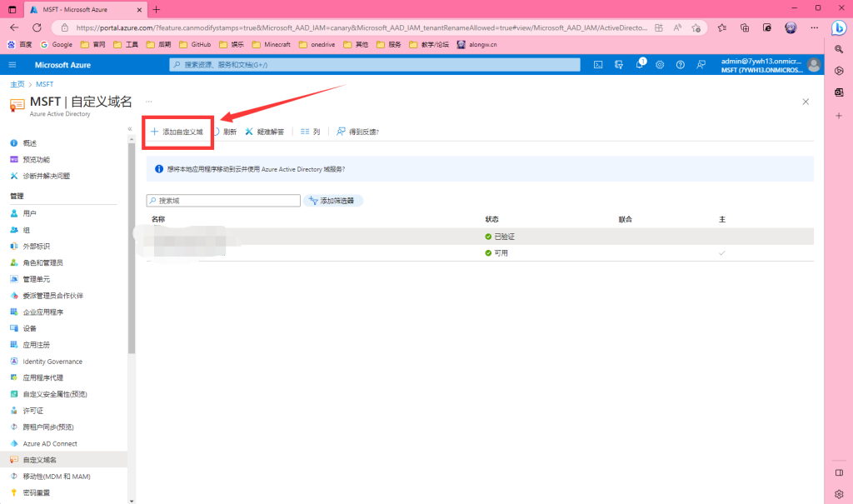This screenshot has width=853, height=504.
Task: Click the read aloud icon in address bar
Action: [677, 27]
